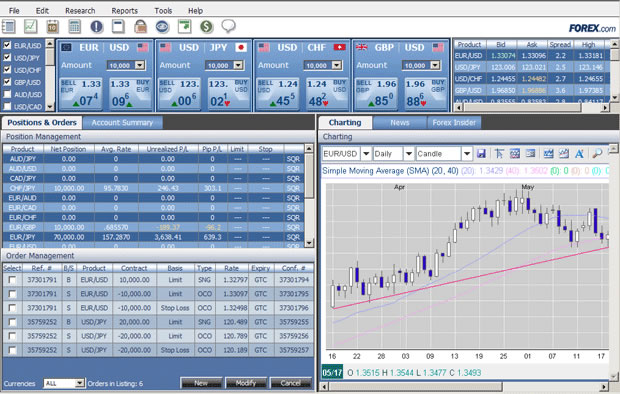The height and width of the screenshot is (394, 620).
Task: Click the green dollar sign icon
Action: [x=206, y=27]
